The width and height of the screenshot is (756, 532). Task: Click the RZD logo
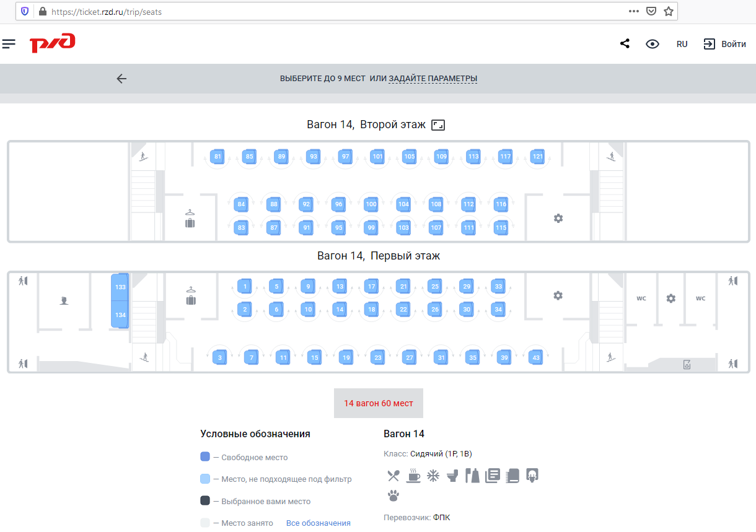[x=52, y=44]
